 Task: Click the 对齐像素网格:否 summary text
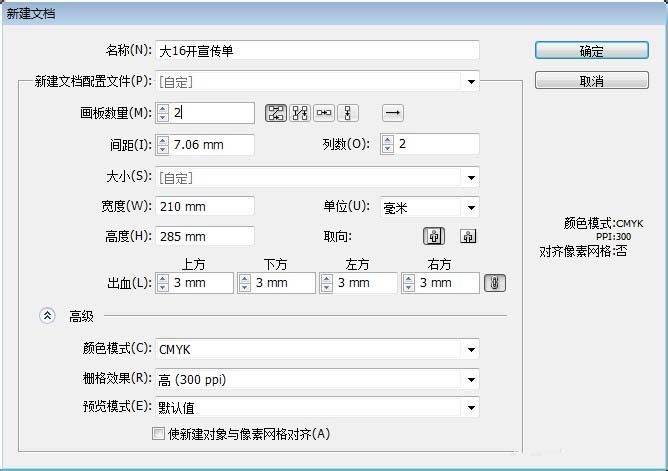click(583, 251)
